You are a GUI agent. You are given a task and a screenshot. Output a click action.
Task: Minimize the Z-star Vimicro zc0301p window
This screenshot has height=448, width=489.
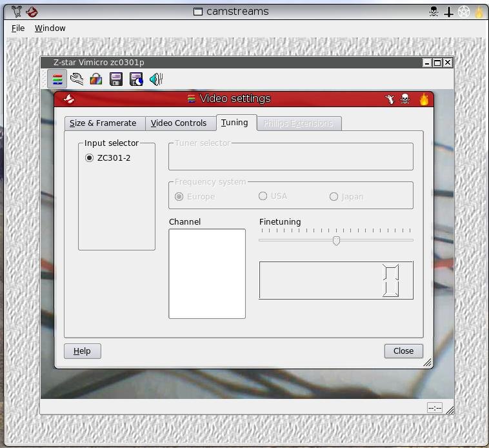coord(427,63)
